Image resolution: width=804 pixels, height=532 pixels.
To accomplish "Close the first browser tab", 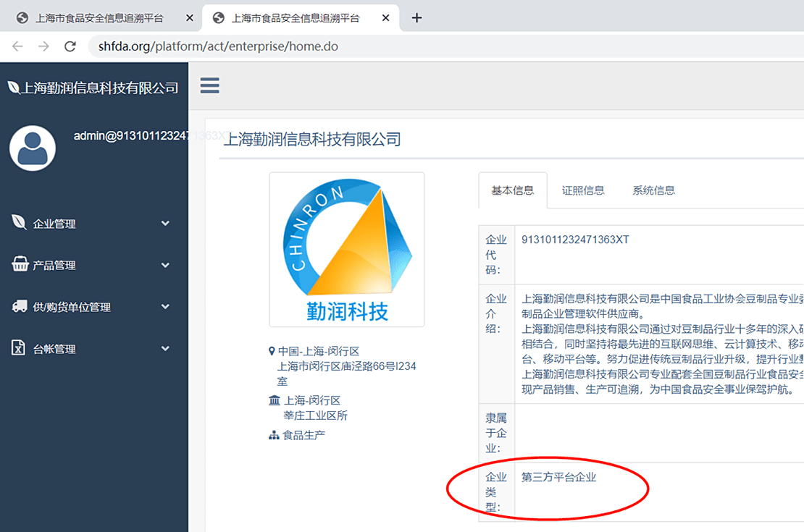I will pos(190,18).
